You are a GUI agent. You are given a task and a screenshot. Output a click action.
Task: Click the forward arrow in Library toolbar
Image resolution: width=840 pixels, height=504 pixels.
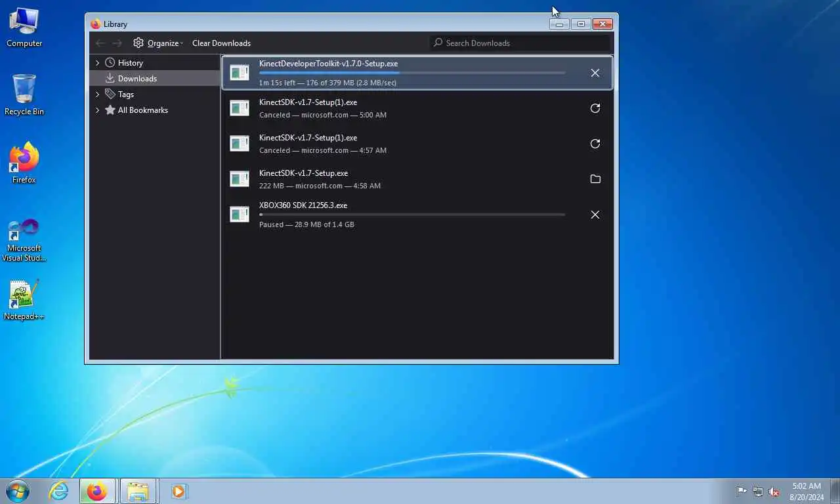[117, 43]
